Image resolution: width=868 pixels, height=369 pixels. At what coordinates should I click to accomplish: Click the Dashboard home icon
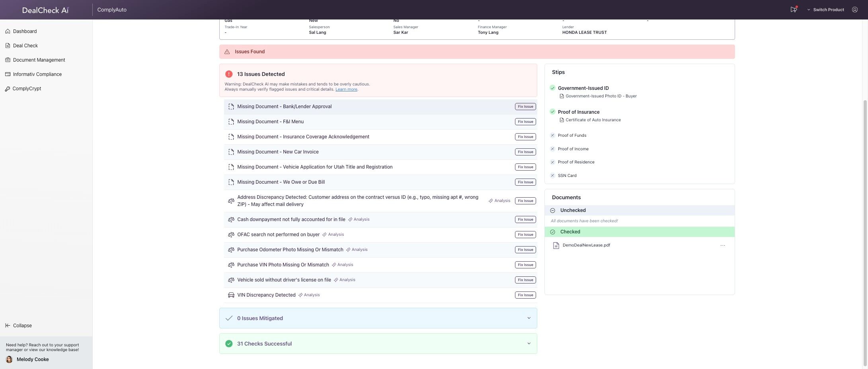click(x=8, y=31)
